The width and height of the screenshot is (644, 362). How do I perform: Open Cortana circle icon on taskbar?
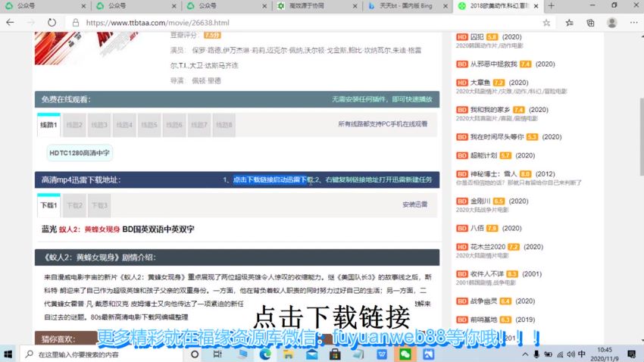pyautogui.click(x=195, y=354)
